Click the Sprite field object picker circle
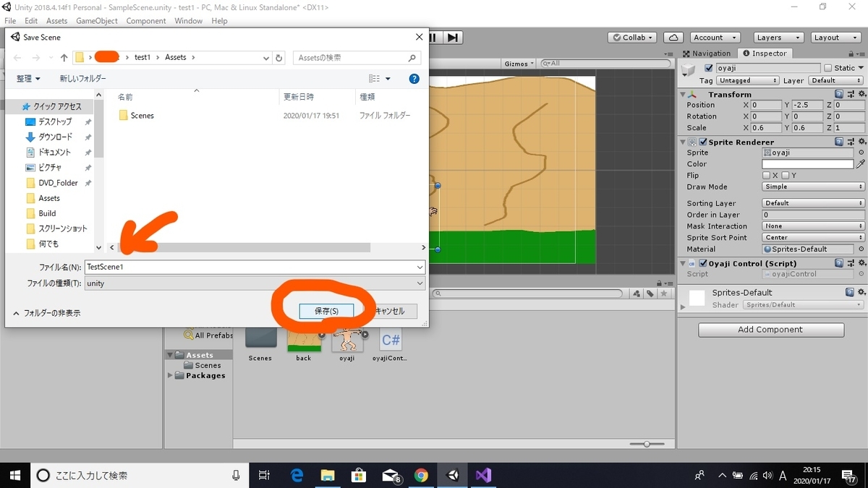 [x=861, y=153]
